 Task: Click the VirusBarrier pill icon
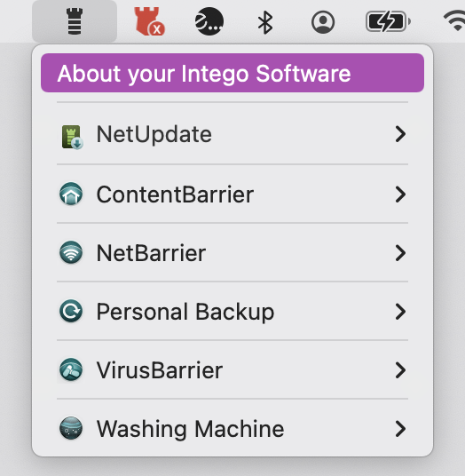(x=71, y=369)
